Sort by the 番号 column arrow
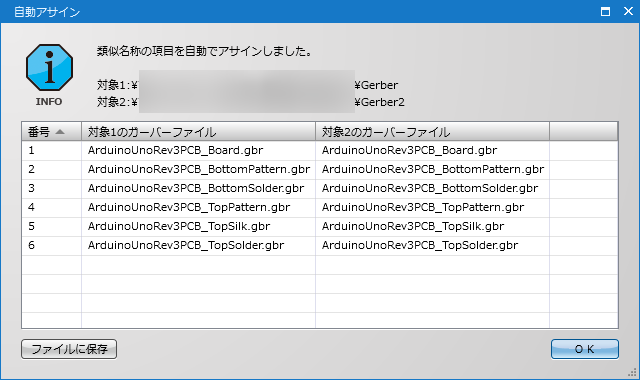The height and width of the screenshot is (380, 640). [x=60, y=132]
